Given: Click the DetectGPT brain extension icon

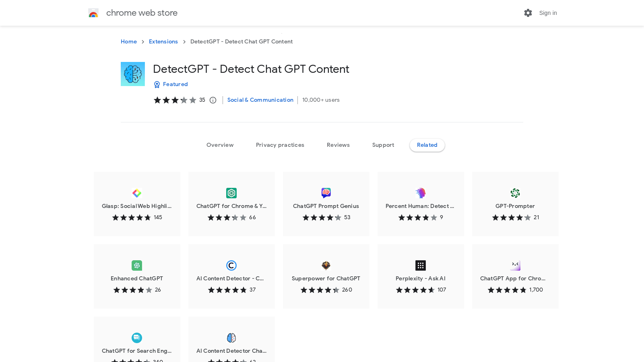Looking at the screenshot, I should (133, 74).
